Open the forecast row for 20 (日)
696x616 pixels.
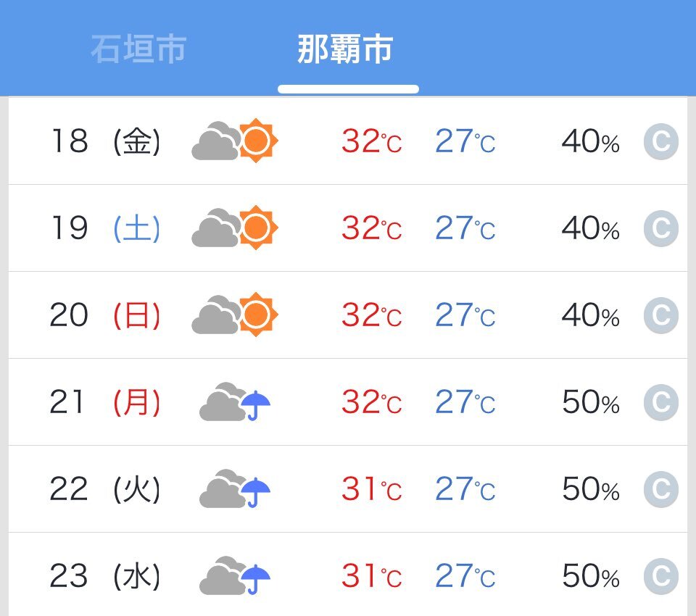tap(348, 315)
